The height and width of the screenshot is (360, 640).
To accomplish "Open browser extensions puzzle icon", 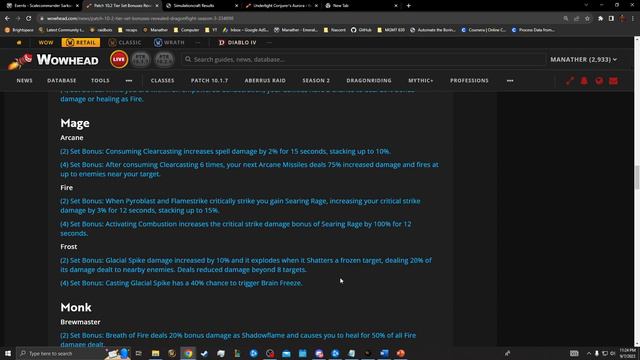I will click(x=600, y=18).
